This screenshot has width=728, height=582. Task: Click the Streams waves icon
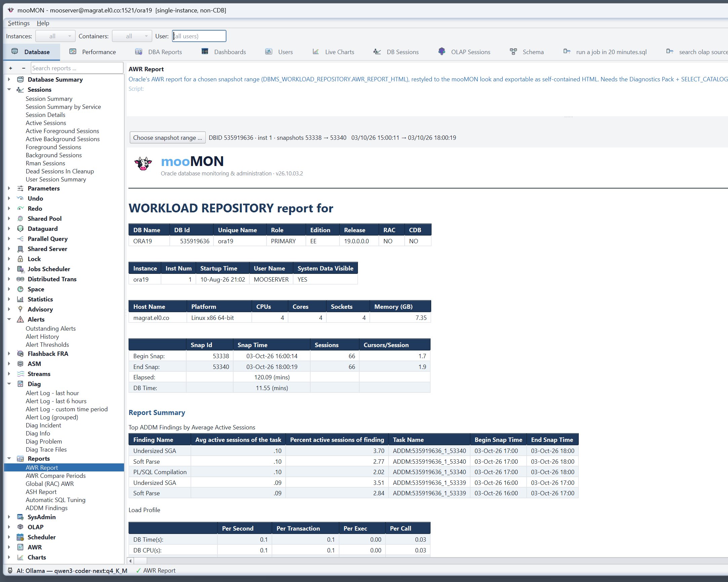[20, 374]
